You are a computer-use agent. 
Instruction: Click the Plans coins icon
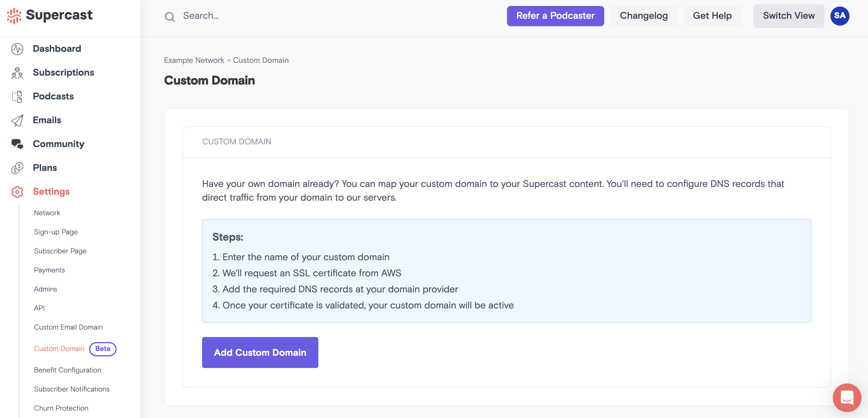point(17,168)
